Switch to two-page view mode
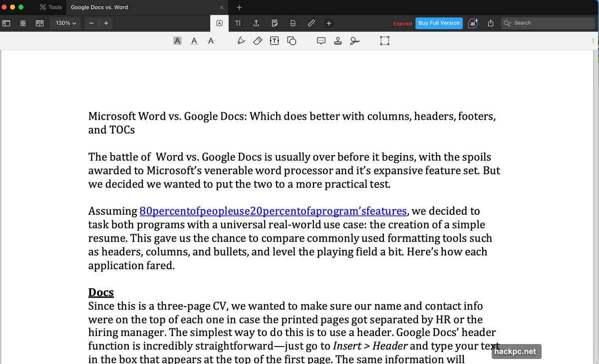The height and width of the screenshot is (364, 599). click(39, 23)
